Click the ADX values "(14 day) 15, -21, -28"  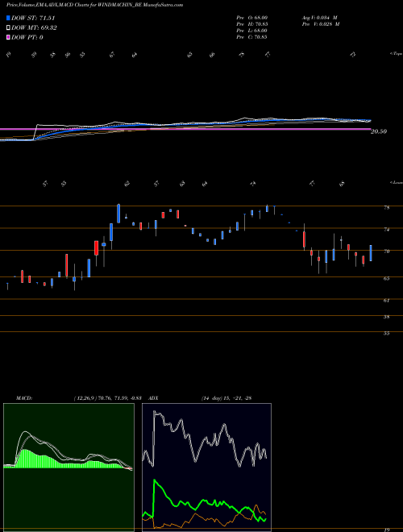tap(226, 398)
